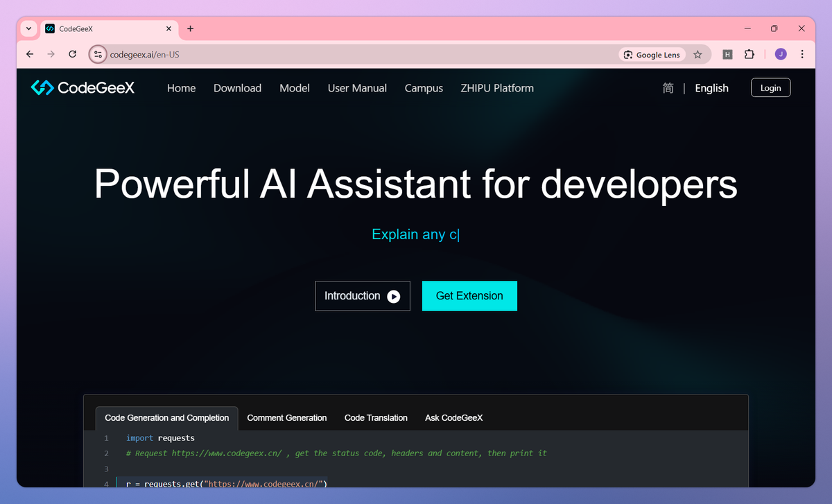Go forward to next page
Image resolution: width=832 pixels, height=504 pixels.
pyautogui.click(x=51, y=54)
